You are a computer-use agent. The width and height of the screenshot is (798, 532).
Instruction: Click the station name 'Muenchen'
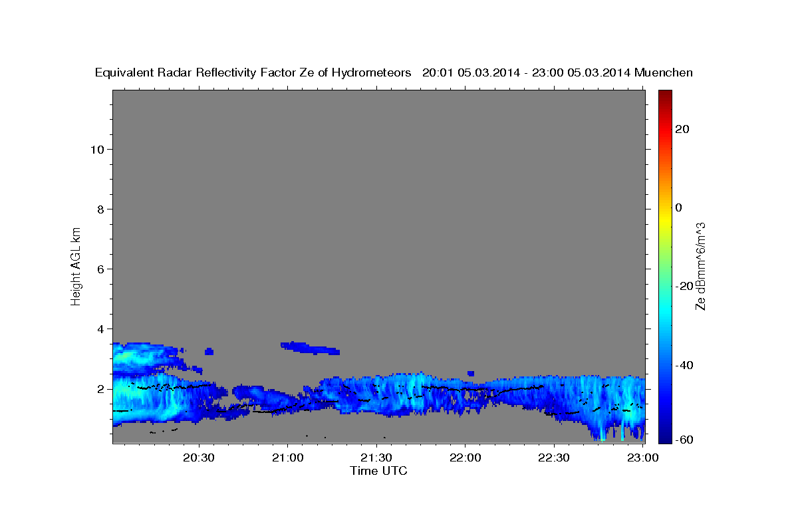pos(664,72)
